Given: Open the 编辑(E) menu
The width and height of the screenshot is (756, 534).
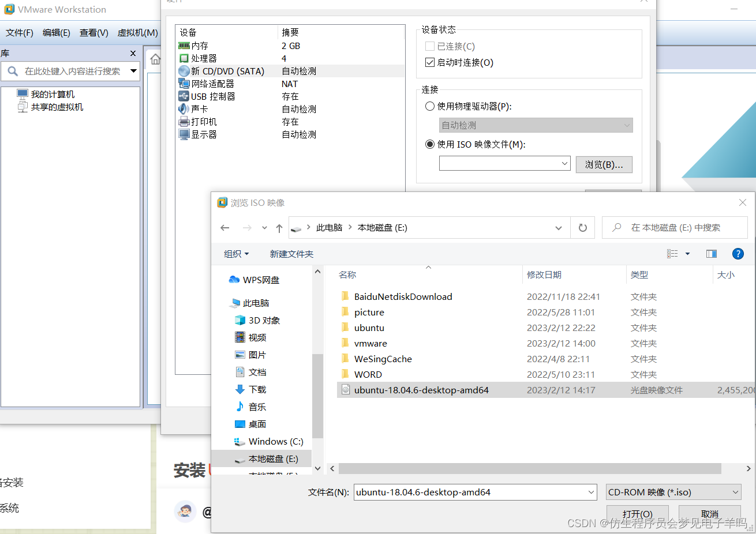Looking at the screenshot, I should click(x=57, y=33).
